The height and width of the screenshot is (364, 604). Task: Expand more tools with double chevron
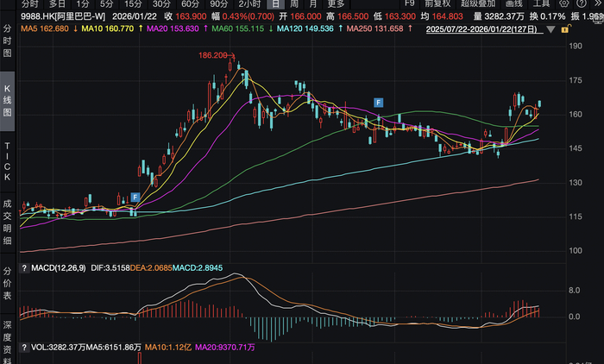tap(598, 3)
